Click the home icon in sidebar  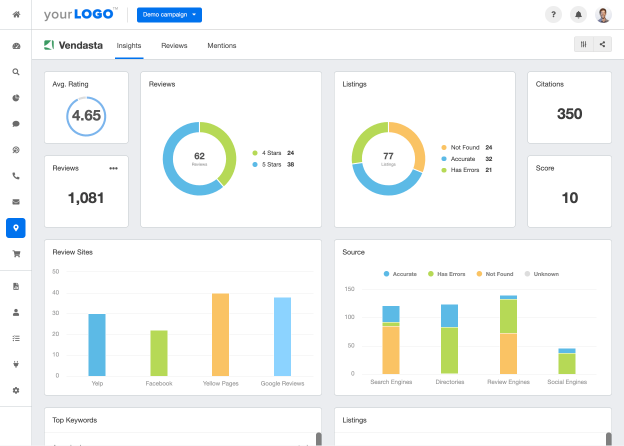click(x=16, y=14)
